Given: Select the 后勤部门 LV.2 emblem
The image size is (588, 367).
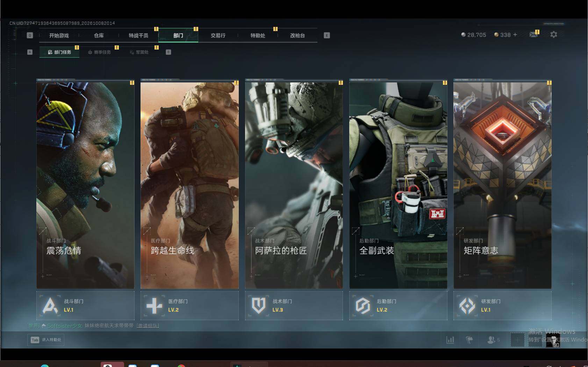Looking at the screenshot, I should point(363,306).
